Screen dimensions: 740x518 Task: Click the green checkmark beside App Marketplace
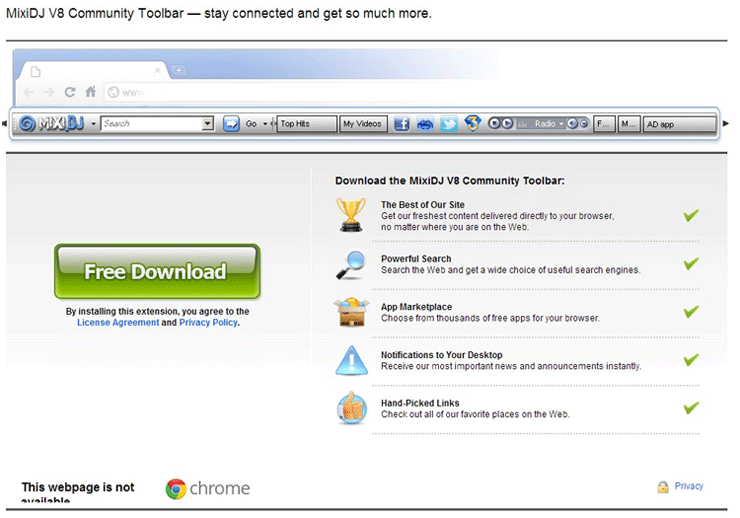pyautogui.click(x=690, y=312)
